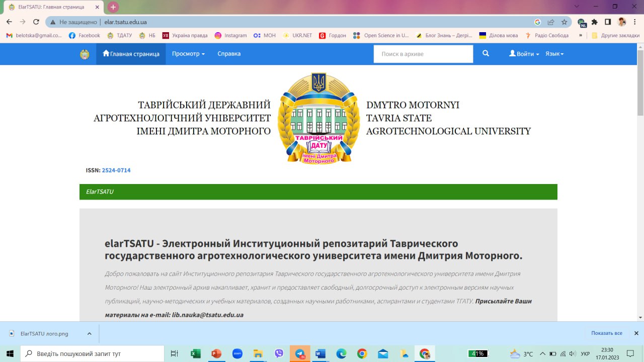This screenshot has width=644, height=362.
Task: Bookmark this page with the star icon
Action: click(565, 22)
